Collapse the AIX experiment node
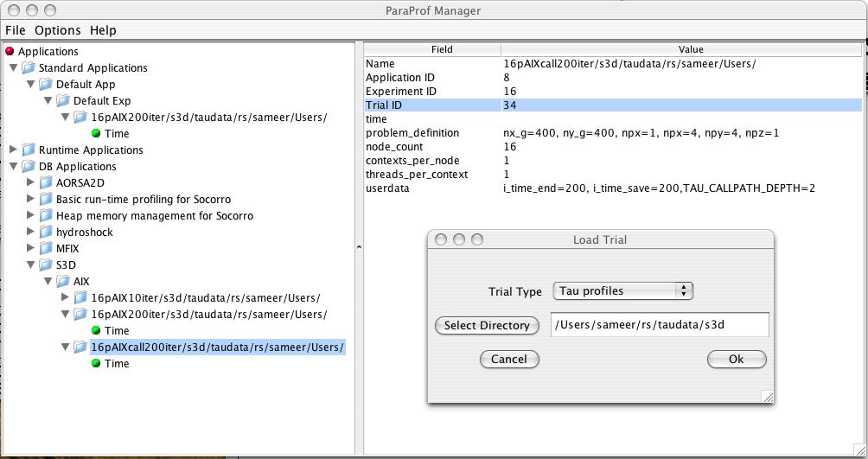Screen dimensions: 868x459 click(48, 281)
